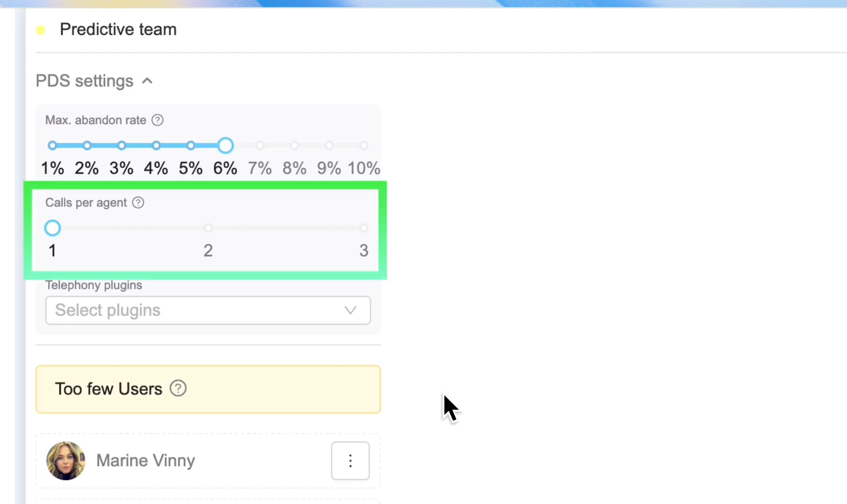Viewport: 847px width, 504px height.
Task: Open the Select plugins dropdown
Action: (x=208, y=310)
